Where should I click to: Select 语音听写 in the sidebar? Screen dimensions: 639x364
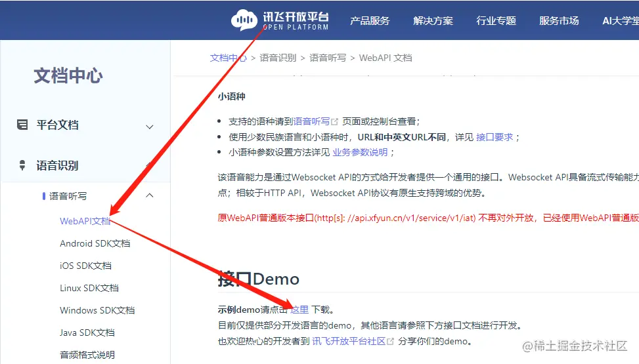pos(68,196)
